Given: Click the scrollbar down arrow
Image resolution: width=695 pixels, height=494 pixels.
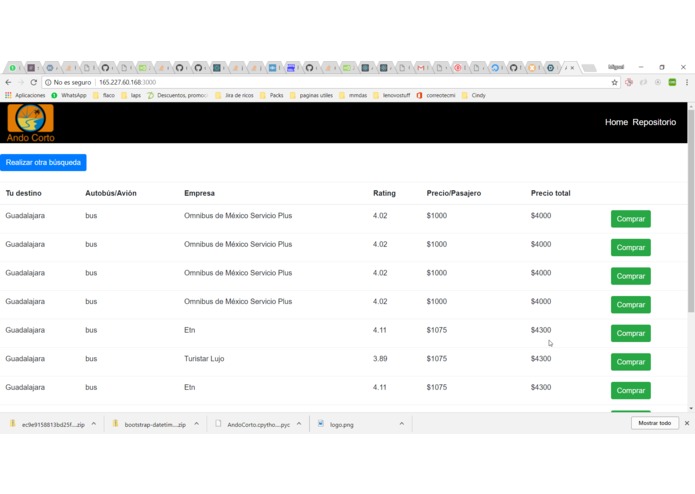Looking at the screenshot, I should tap(691, 408).
